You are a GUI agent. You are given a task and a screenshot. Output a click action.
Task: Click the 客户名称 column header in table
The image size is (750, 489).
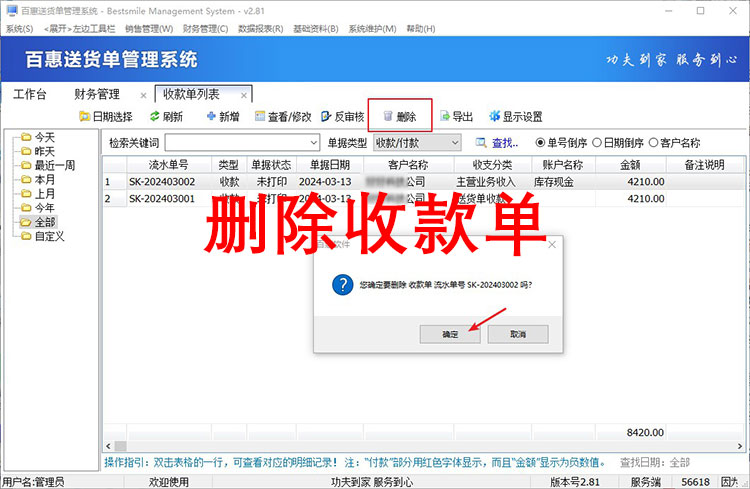(x=408, y=165)
